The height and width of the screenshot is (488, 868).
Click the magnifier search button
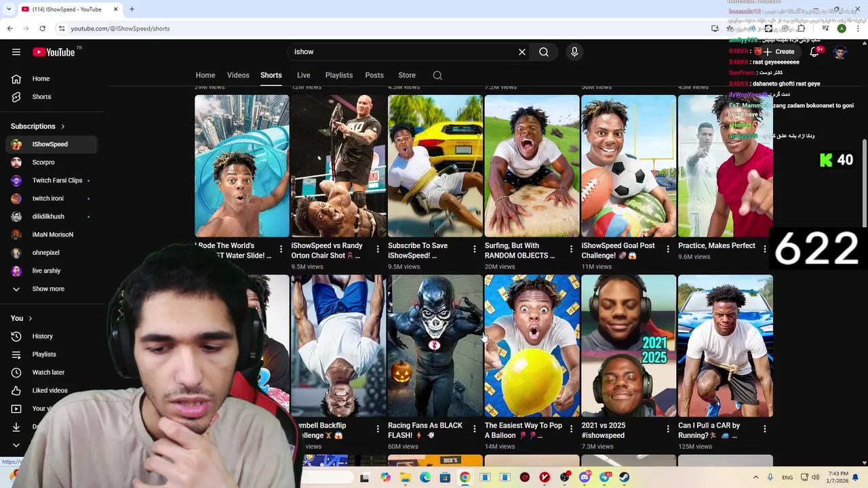point(544,52)
